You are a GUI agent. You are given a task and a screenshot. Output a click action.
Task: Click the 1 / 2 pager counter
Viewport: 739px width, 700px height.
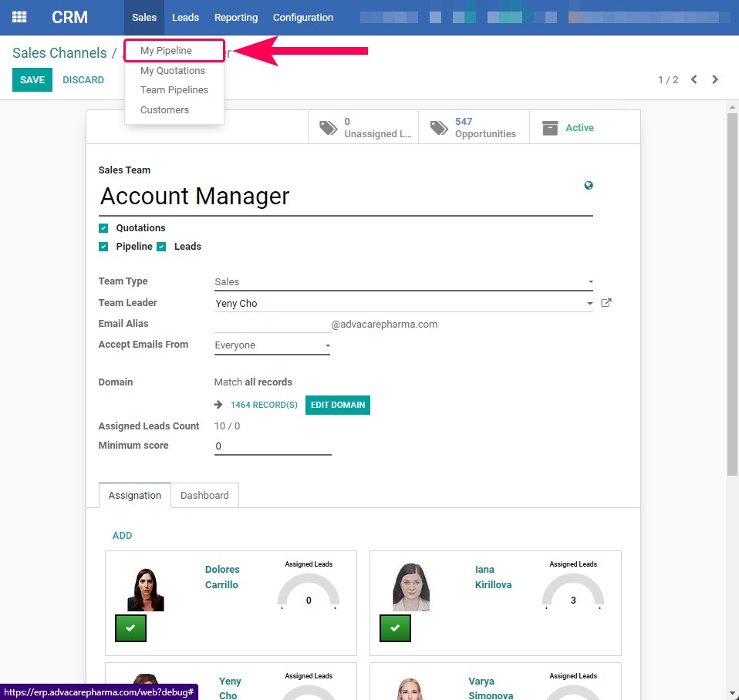tap(668, 80)
